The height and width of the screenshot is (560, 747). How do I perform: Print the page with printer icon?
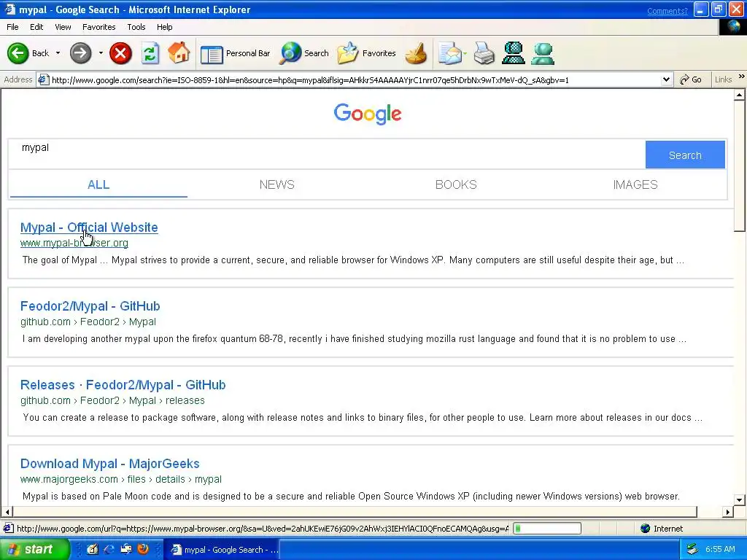[x=484, y=53]
